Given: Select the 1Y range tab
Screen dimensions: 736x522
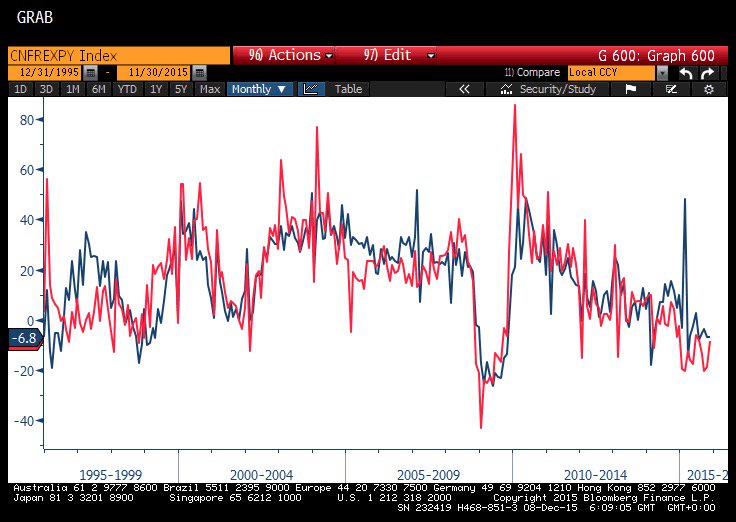Looking at the screenshot, I should (156, 89).
